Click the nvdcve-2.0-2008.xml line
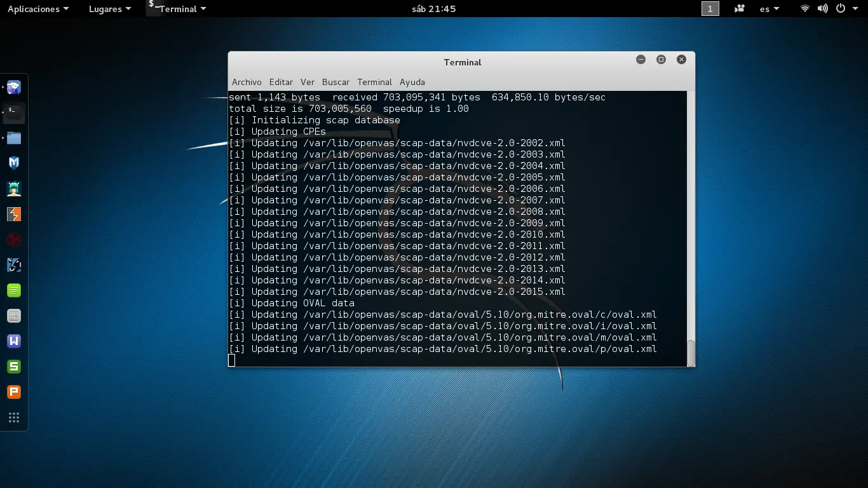 point(397,212)
